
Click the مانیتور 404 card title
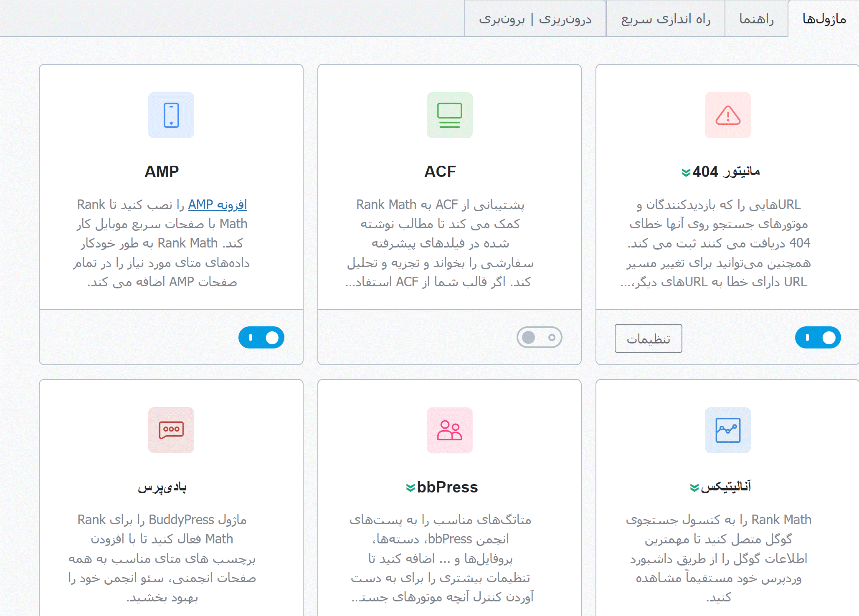point(726,172)
